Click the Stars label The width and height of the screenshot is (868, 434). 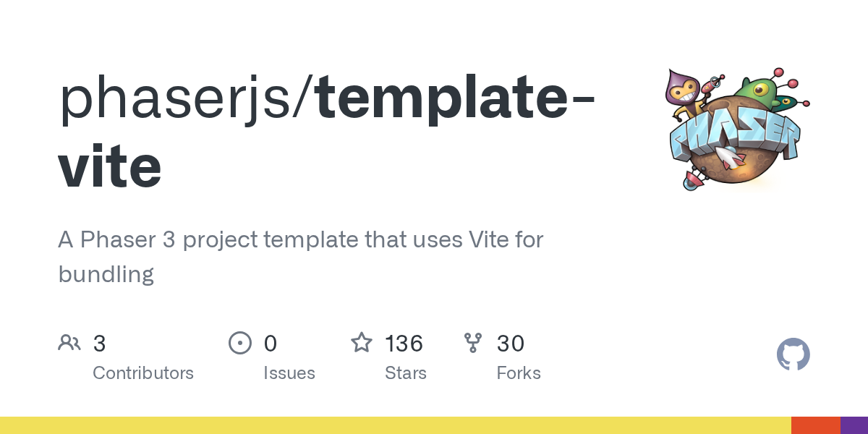pyautogui.click(x=406, y=373)
